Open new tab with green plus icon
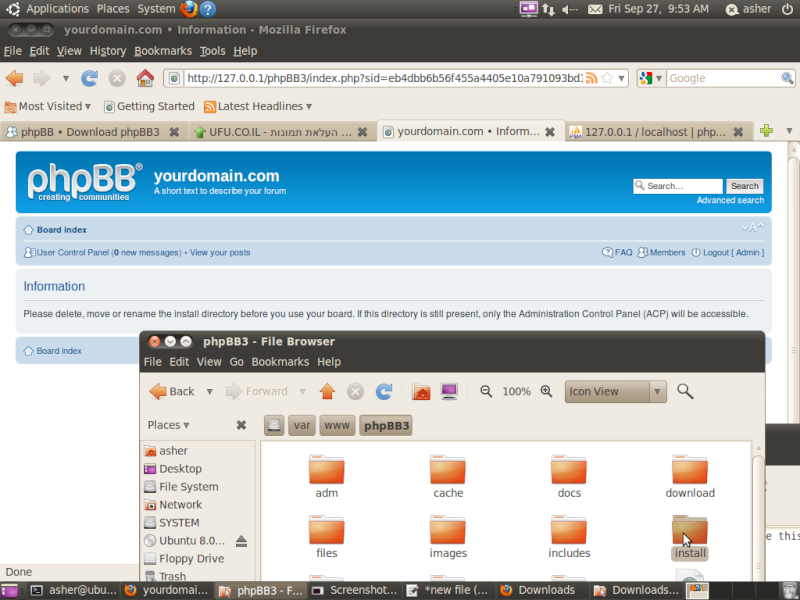The height and width of the screenshot is (600, 800). tap(766, 131)
